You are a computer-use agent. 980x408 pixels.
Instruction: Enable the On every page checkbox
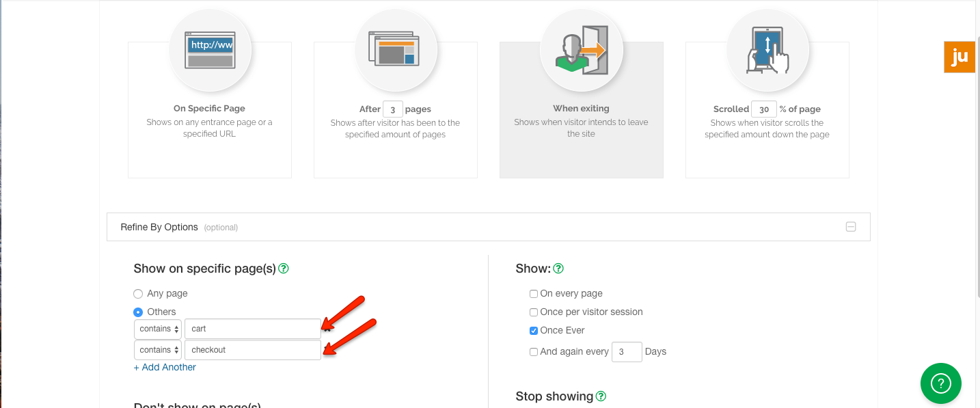coord(534,294)
